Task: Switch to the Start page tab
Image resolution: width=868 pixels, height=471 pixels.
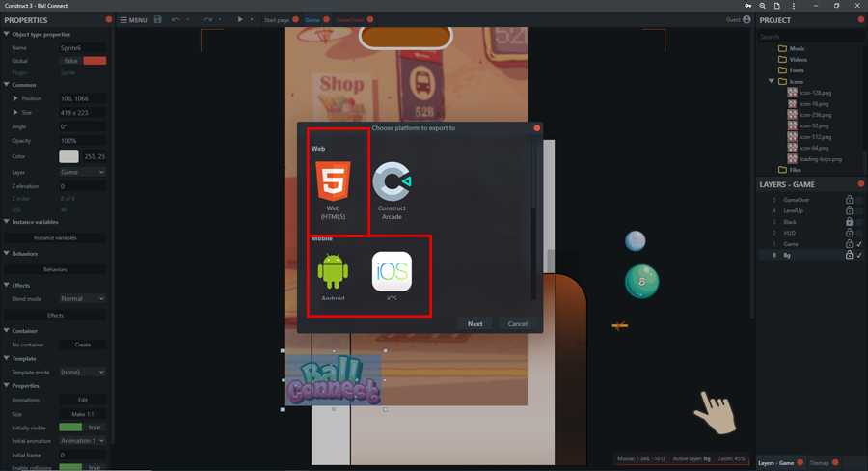Action: point(277,19)
